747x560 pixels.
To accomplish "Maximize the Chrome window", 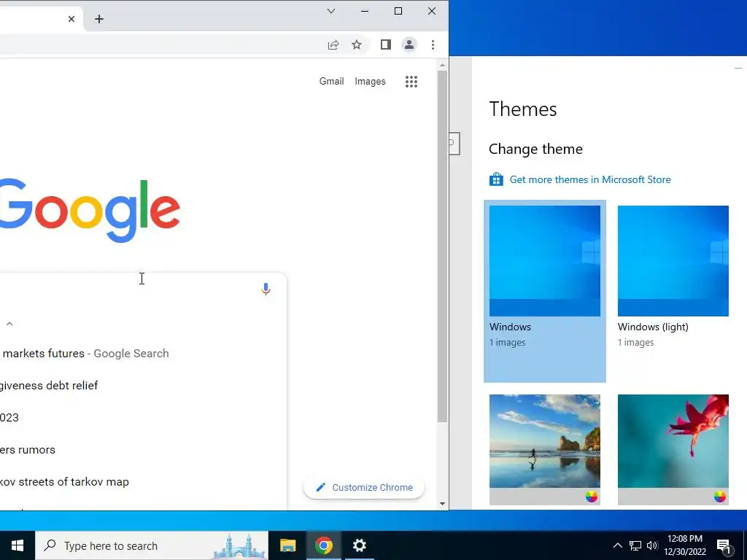I will pos(398,11).
